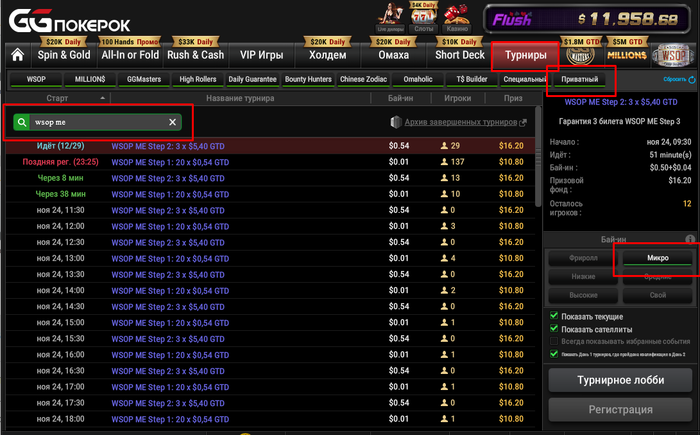The image size is (700, 435).
Task: Open Архив завершенных турниров link
Action: tap(461, 122)
